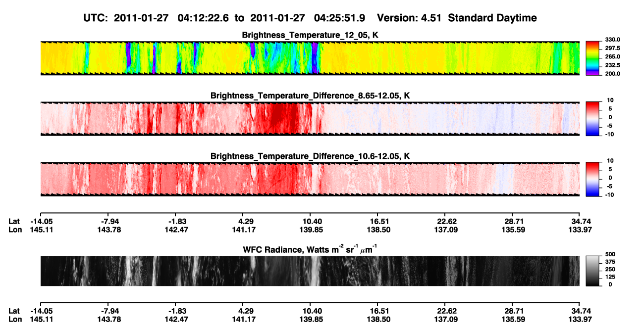Click the Lon label of the bottom axis
644x330 pixels.
(15, 319)
